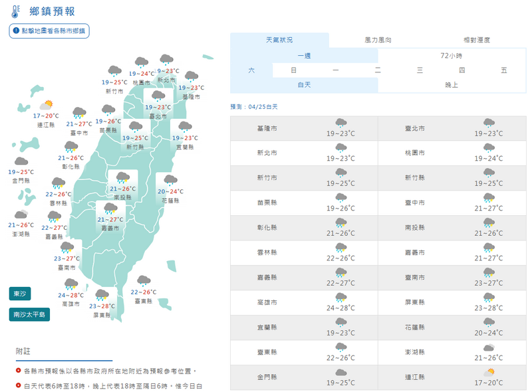Click Lienchiang (連江縣) partly sunny icon on map
Screen dimensions: 532x392
click(46, 105)
